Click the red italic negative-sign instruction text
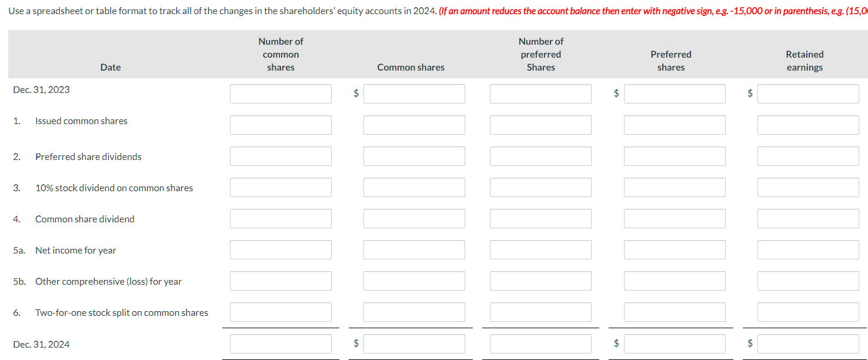Image resolution: width=868 pixels, height=360 pixels. tap(653, 12)
